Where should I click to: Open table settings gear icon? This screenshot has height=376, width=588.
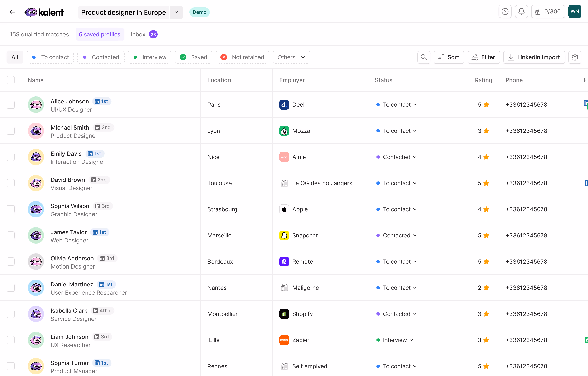tap(575, 57)
